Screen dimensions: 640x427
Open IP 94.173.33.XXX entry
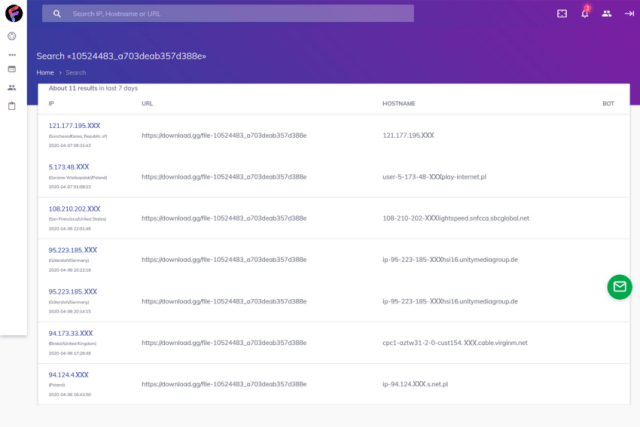(x=71, y=332)
